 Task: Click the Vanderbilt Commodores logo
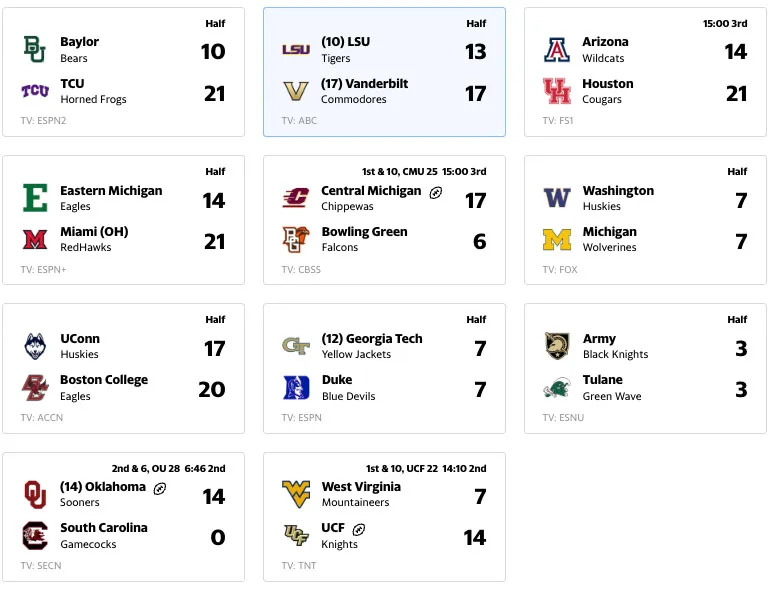tap(296, 91)
